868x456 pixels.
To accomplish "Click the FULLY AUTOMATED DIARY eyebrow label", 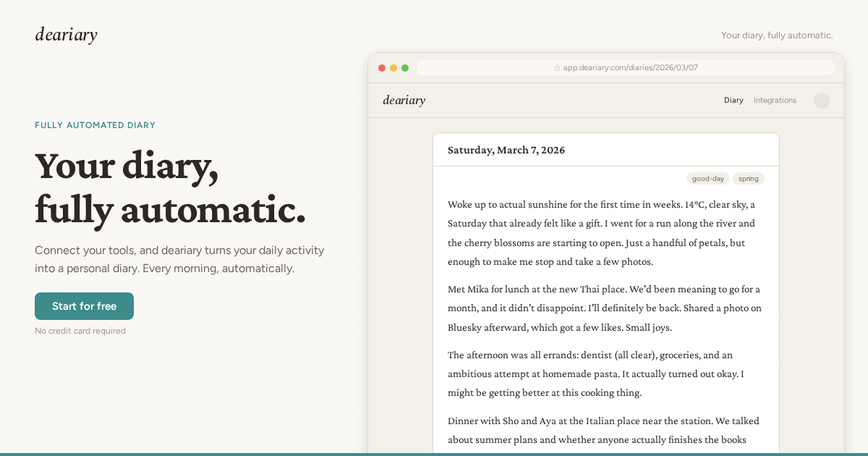I will 95,125.
